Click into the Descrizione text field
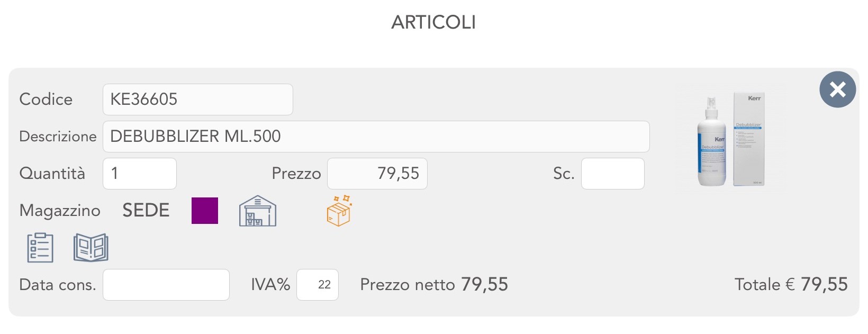The height and width of the screenshot is (334, 868). click(376, 137)
